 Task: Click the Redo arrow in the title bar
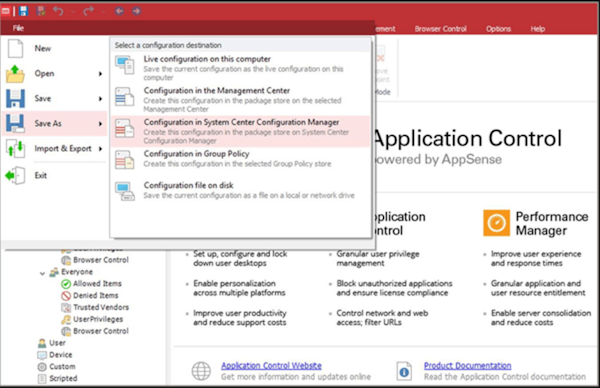coord(89,11)
